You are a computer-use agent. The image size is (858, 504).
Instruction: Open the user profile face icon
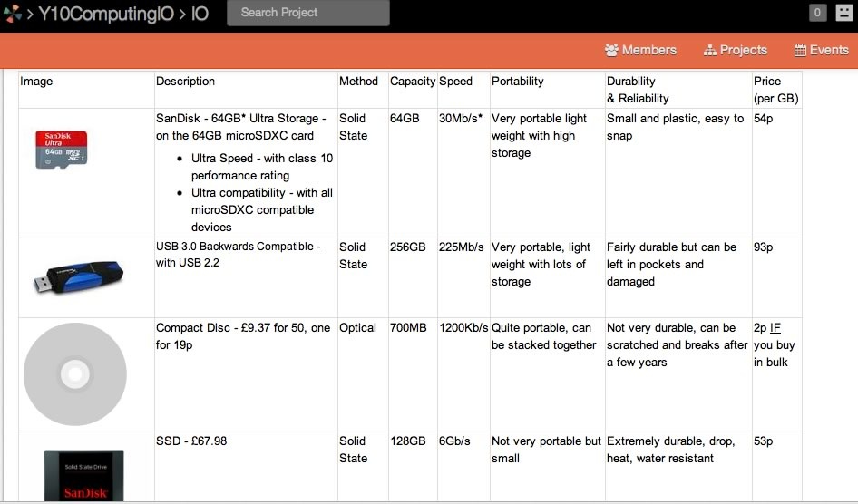(x=843, y=13)
